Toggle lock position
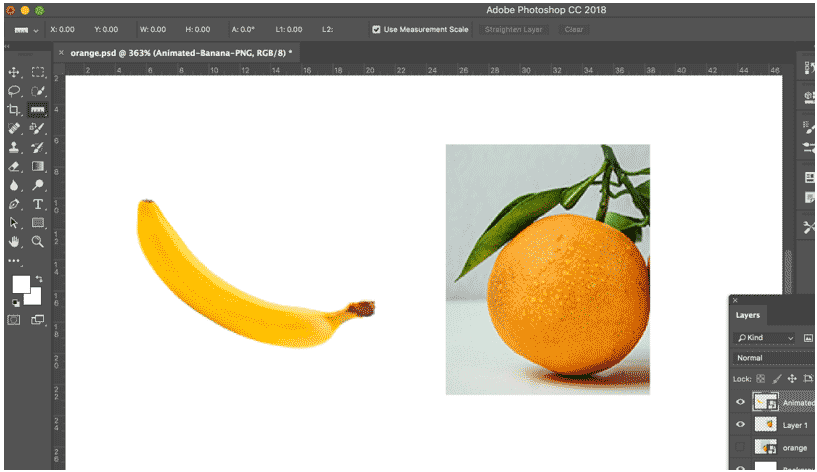The width and height of the screenshot is (817, 472). pos(792,379)
